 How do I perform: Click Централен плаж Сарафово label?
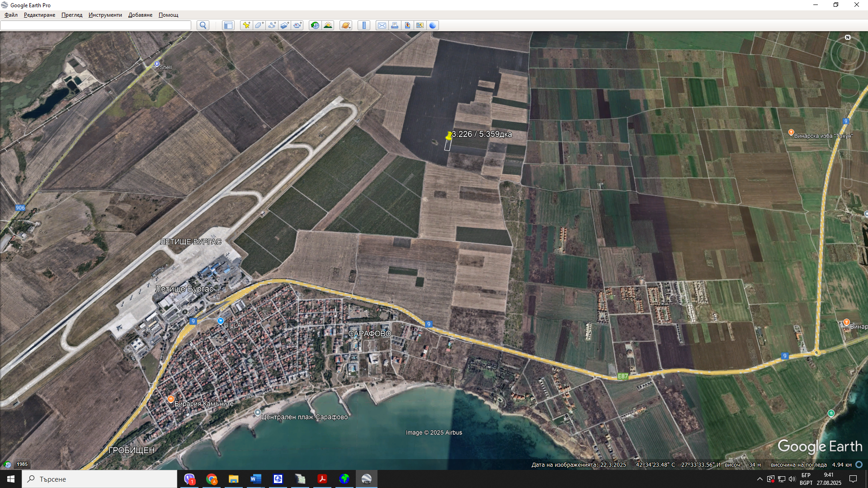click(x=304, y=417)
